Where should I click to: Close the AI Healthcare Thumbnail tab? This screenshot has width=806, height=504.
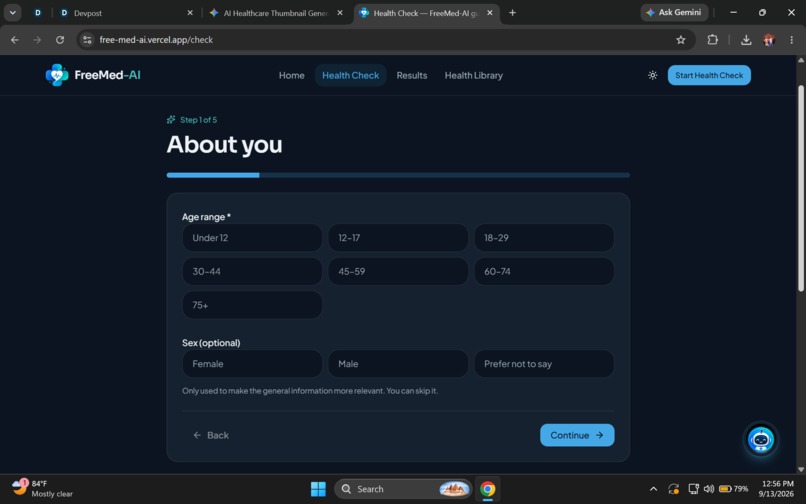(340, 13)
